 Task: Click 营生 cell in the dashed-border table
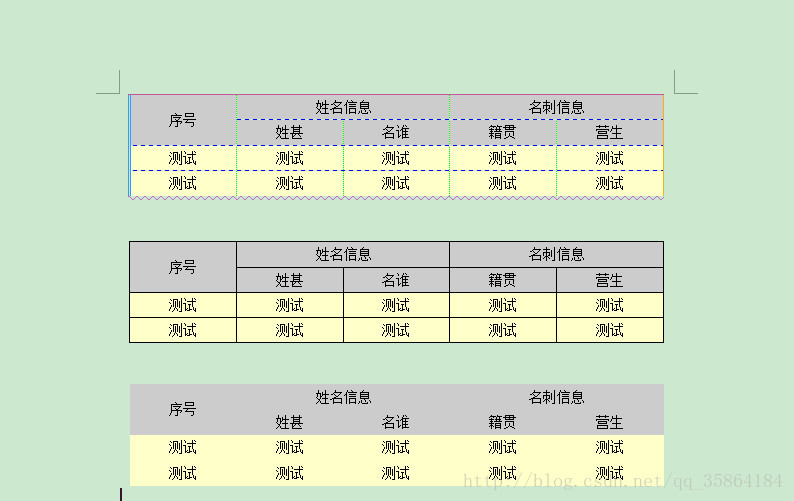610,133
